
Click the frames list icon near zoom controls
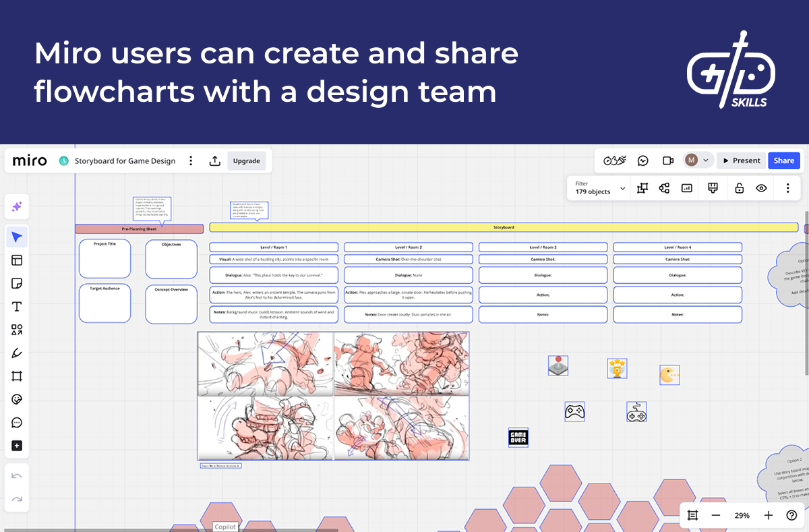point(692,515)
